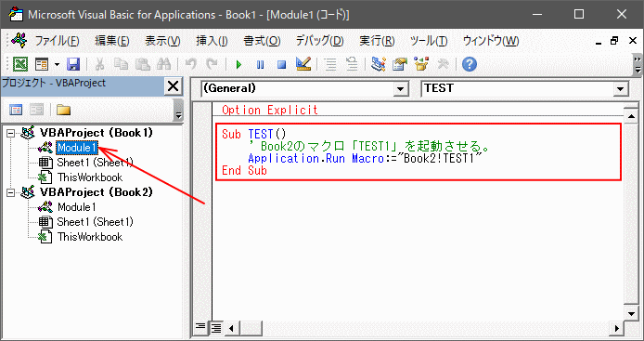Click the Copy icon in toolbar
This screenshot has height=341, width=644.
click(121, 64)
